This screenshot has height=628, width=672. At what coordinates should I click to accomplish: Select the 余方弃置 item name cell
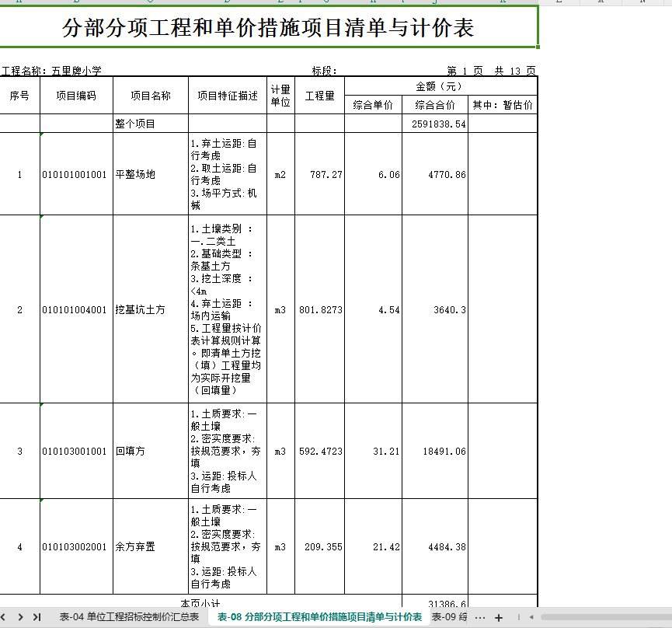tap(151, 546)
